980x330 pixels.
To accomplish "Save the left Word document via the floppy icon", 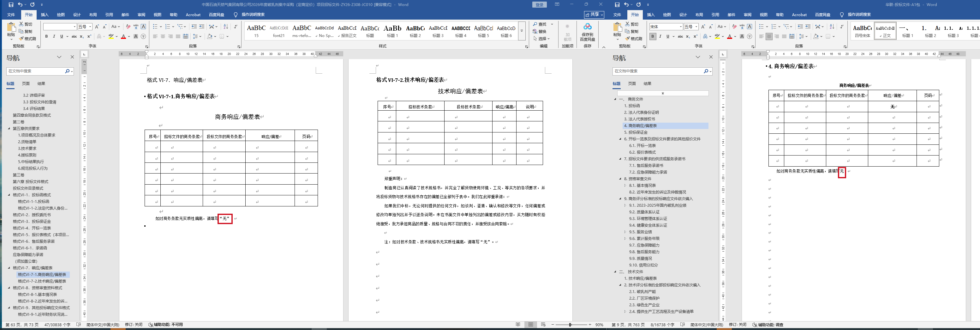I will click(x=11, y=4).
